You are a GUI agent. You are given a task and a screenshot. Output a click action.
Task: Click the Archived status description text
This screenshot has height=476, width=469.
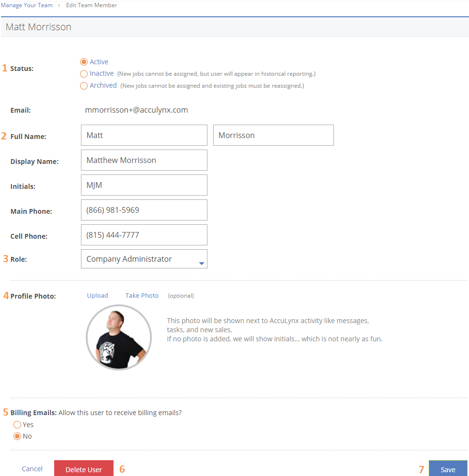click(212, 86)
